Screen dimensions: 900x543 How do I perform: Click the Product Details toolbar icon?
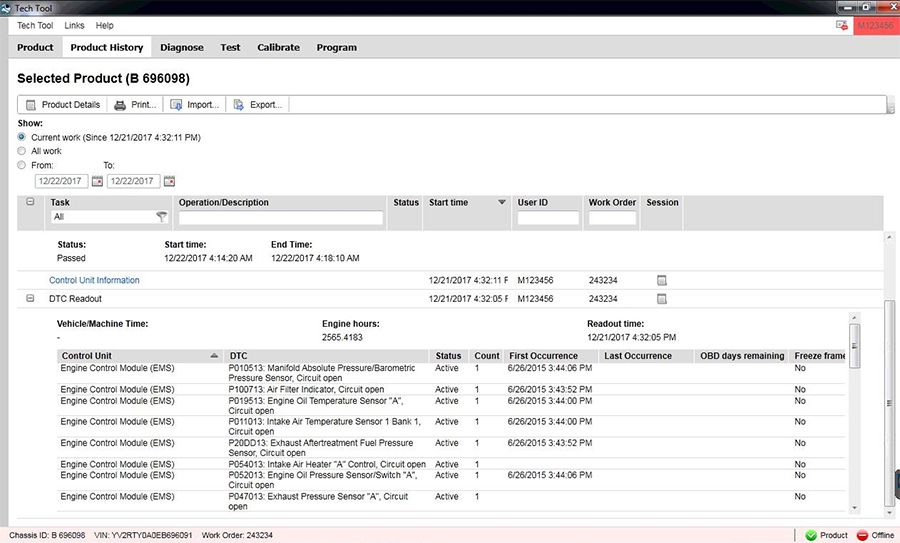coord(31,105)
